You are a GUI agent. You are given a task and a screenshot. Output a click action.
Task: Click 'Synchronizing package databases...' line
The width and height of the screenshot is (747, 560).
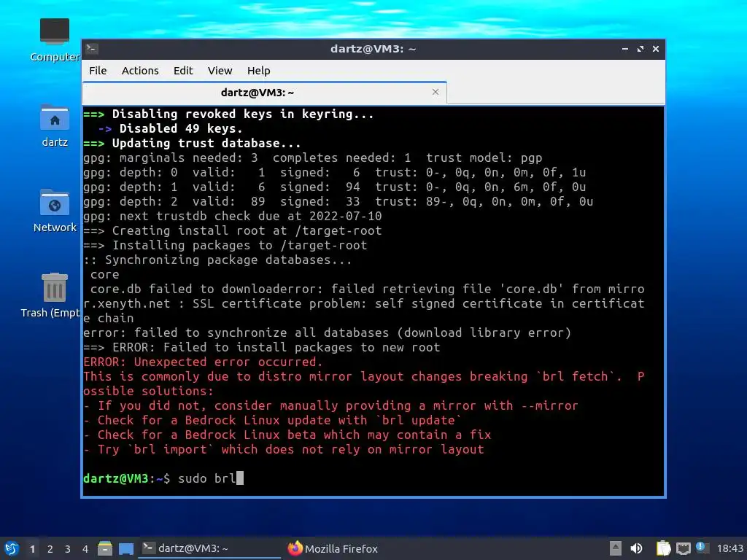pyautogui.click(x=217, y=260)
